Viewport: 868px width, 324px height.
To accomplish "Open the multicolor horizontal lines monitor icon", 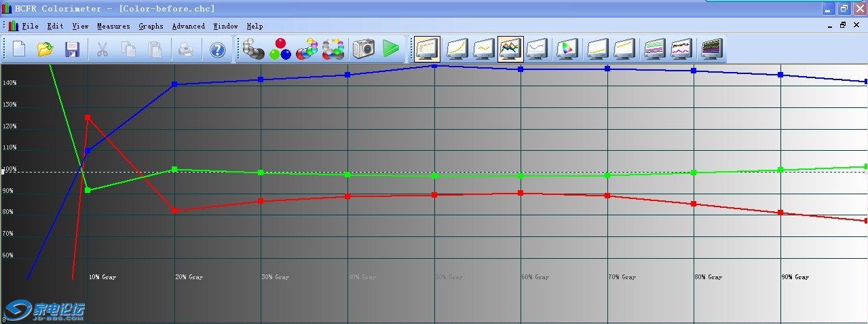I will tap(654, 49).
